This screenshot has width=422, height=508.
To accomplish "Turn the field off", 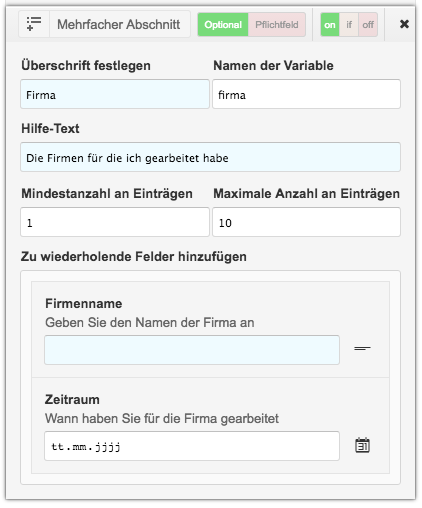I will point(368,25).
